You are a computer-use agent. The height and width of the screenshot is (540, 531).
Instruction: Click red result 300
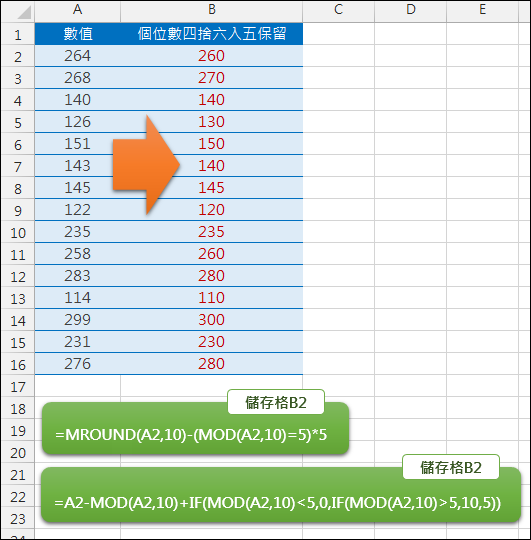click(211, 320)
